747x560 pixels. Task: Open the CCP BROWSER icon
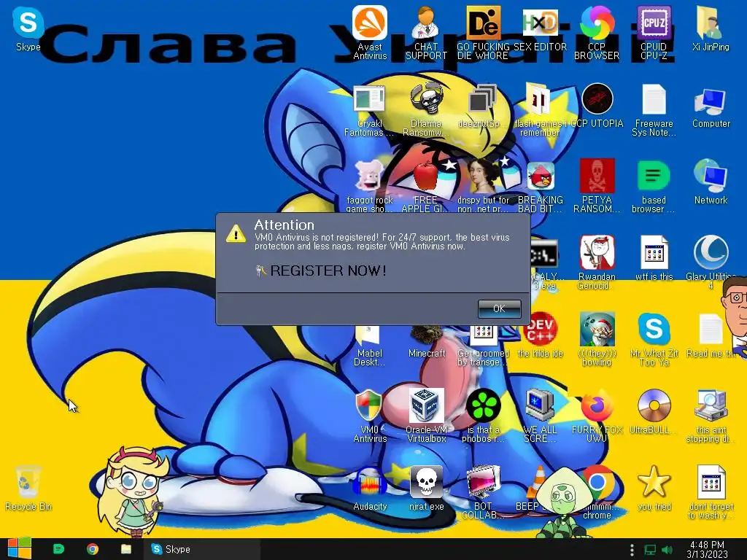(597, 32)
